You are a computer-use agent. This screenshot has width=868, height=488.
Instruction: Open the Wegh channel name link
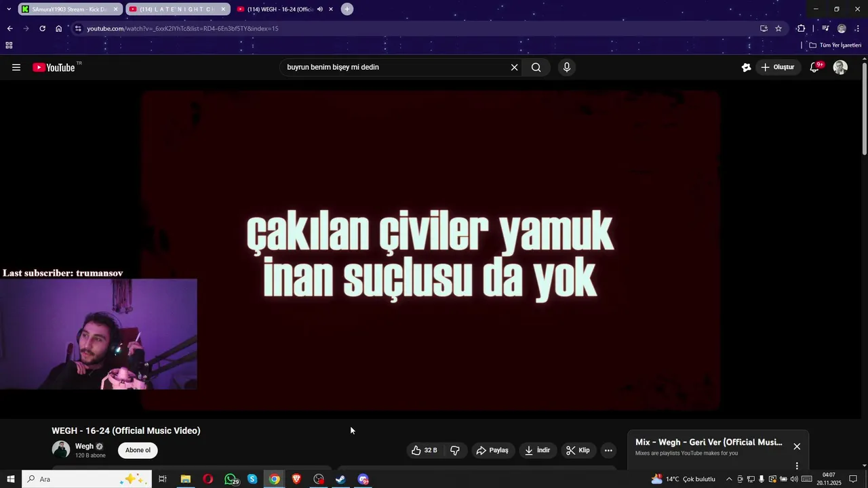(x=84, y=446)
